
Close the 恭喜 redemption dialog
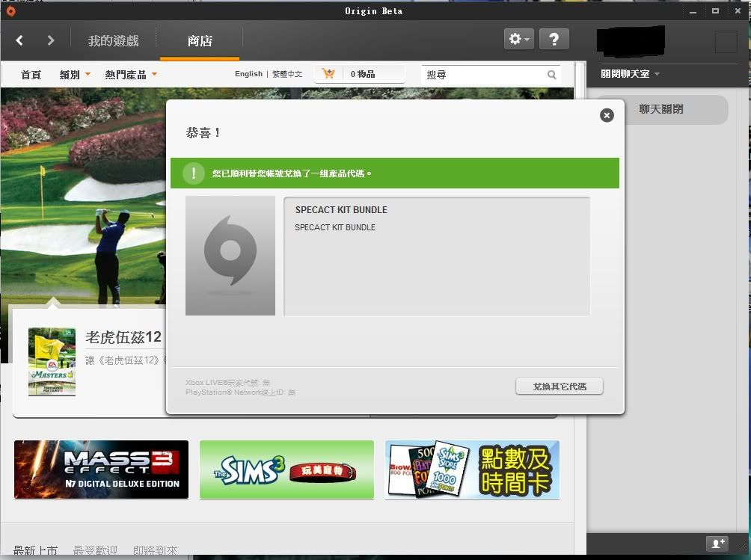click(607, 115)
